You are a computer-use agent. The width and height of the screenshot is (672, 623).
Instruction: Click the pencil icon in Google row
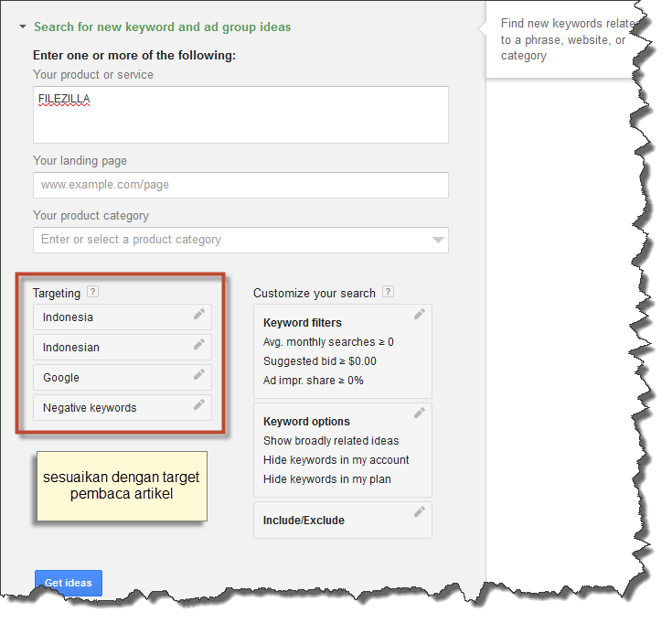[198, 375]
